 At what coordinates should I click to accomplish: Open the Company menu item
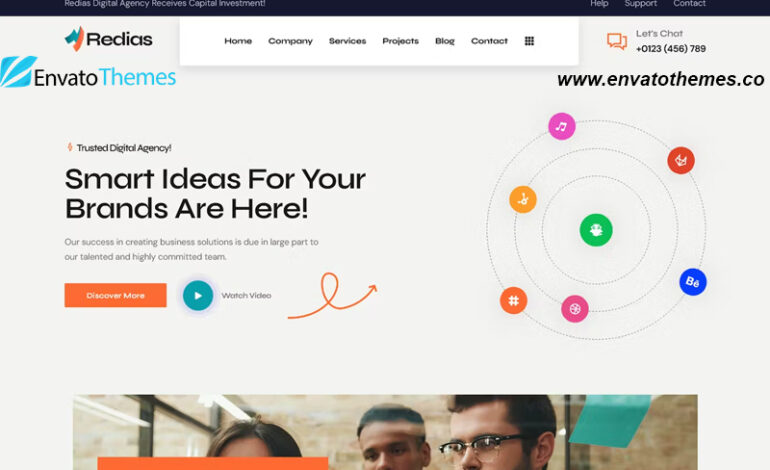(x=290, y=41)
